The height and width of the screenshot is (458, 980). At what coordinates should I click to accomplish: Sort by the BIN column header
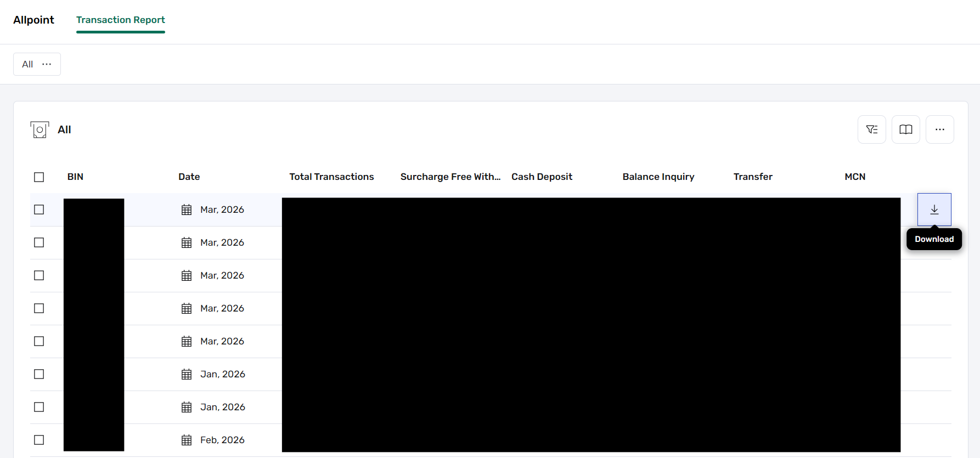(x=75, y=177)
